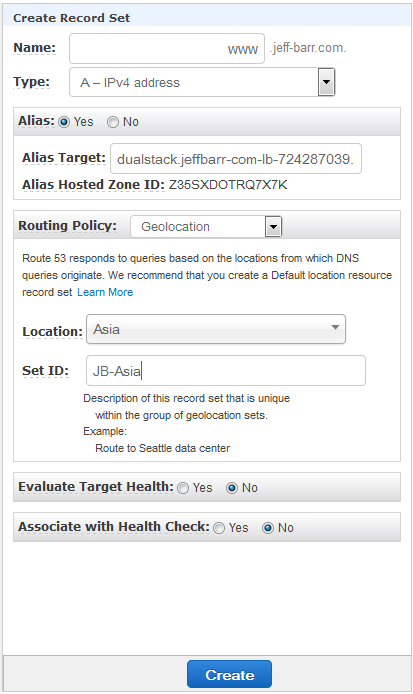Click the Evaluate Target Health label
The image size is (413, 694).
pos(96,487)
